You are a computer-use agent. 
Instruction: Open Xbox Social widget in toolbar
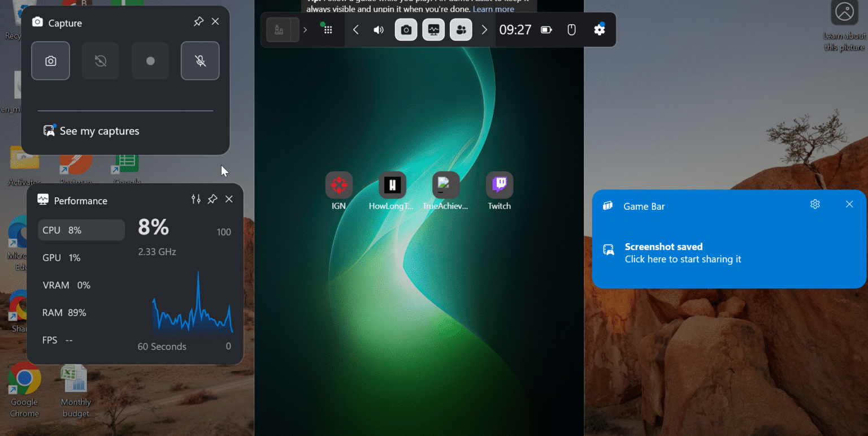(461, 30)
